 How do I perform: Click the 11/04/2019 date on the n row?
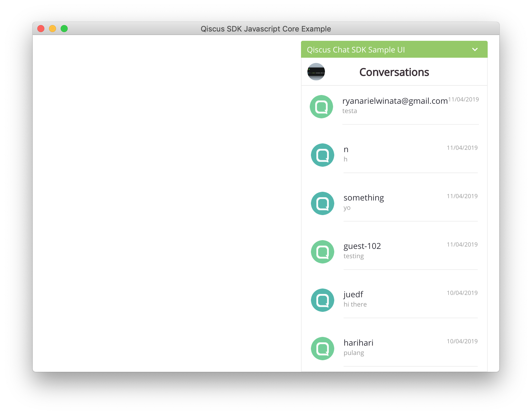[462, 148]
